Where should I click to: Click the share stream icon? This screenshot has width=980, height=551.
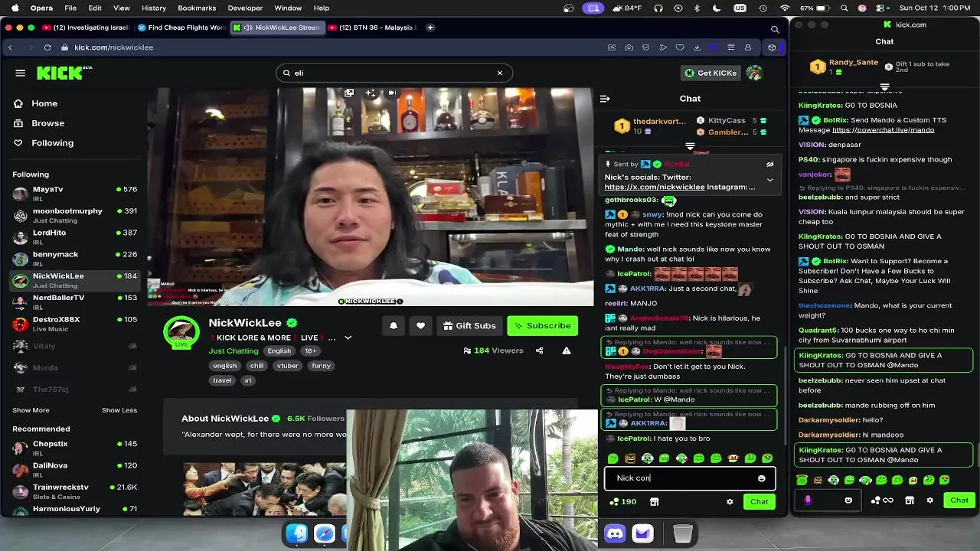pyautogui.click(x=539, y=350)
